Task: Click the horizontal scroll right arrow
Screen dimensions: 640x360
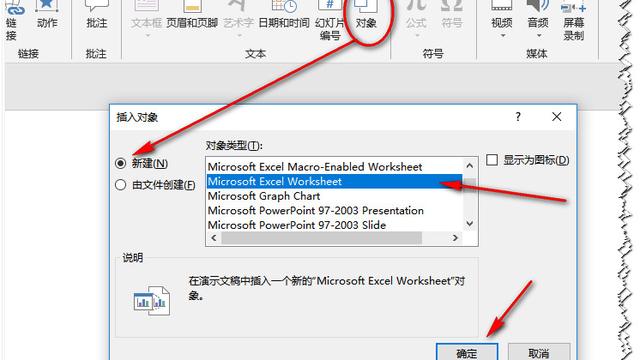Action: (x=455, y=238)
